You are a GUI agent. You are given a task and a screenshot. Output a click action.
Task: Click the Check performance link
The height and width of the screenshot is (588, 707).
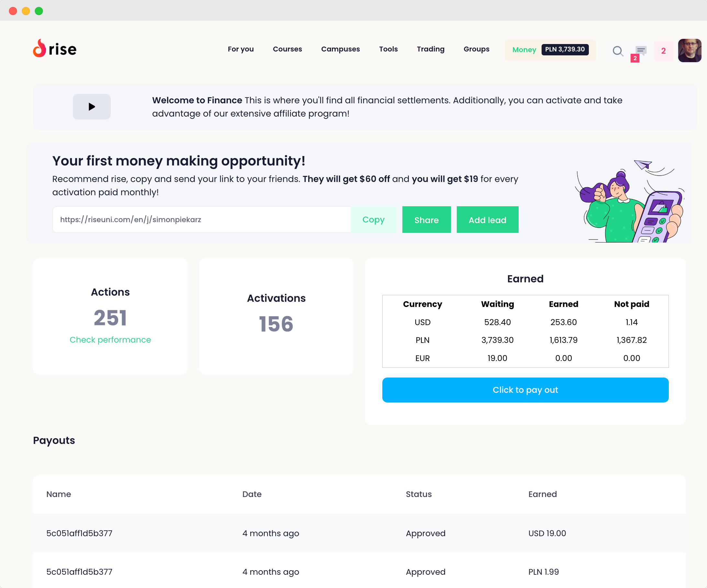[110, 339]
